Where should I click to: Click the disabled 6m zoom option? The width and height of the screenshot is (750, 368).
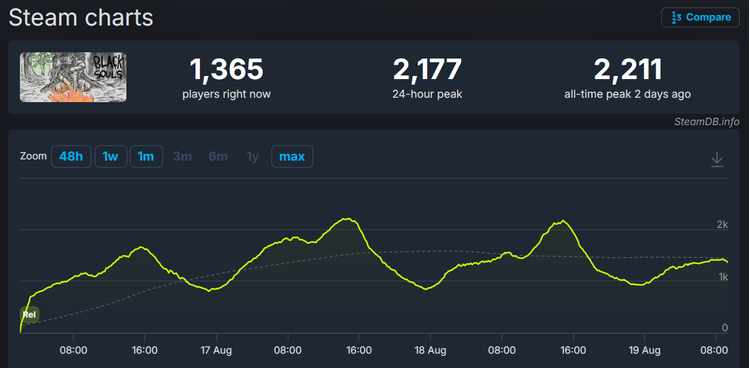218,156
